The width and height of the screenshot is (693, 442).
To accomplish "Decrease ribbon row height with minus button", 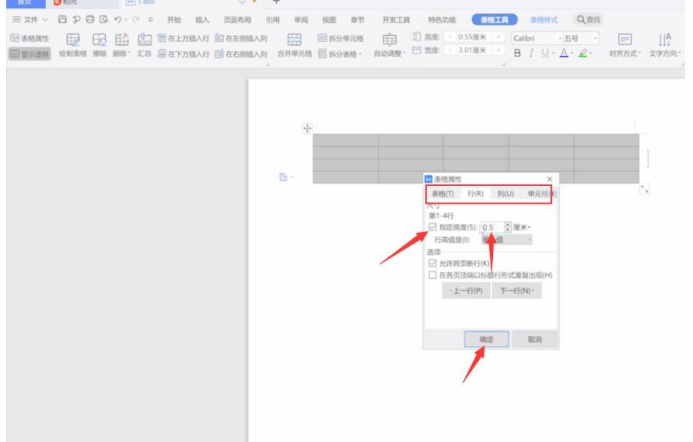I will [x=450, y=37].
